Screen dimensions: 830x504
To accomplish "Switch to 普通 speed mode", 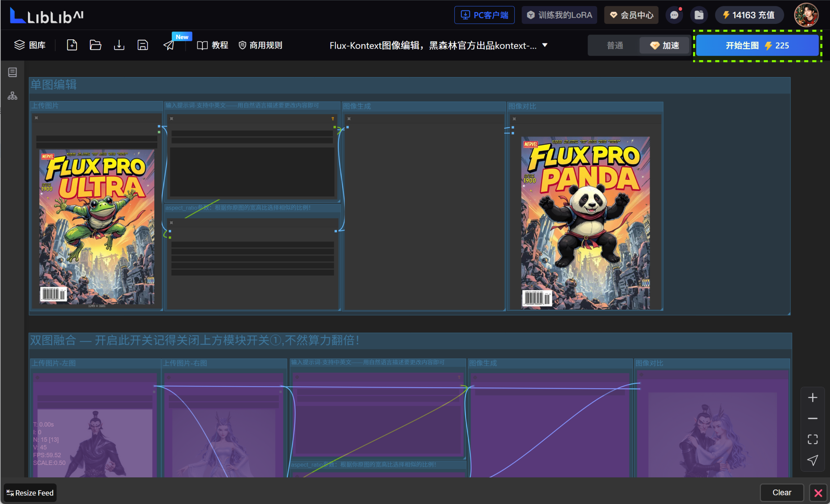I will [x=615, y=45].
